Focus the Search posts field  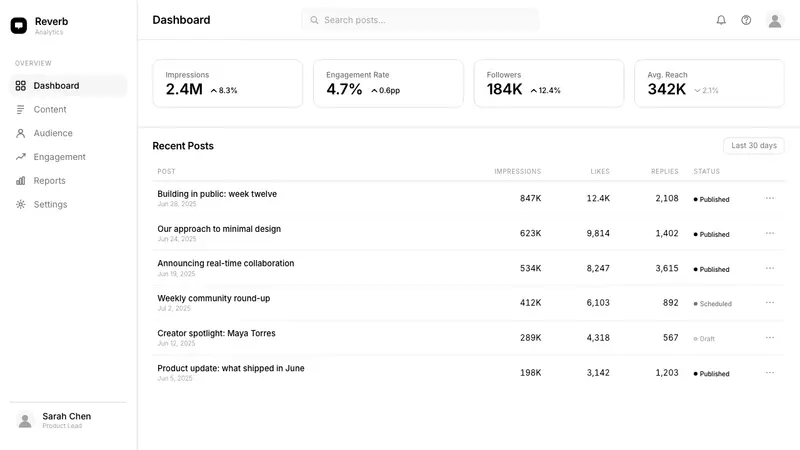point(420,20)
